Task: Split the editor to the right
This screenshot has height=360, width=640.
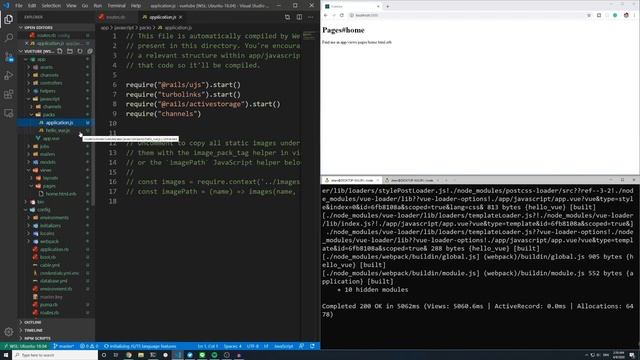Action: click(x=299, y=17)
